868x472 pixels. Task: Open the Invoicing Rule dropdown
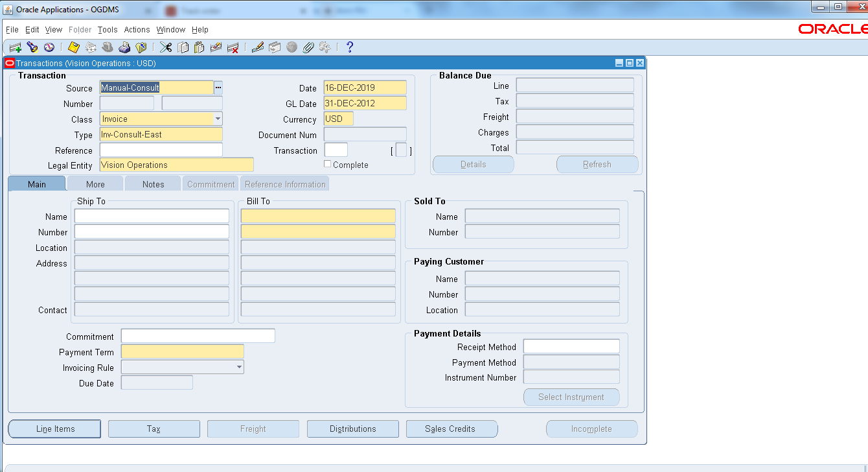(239, 368)
